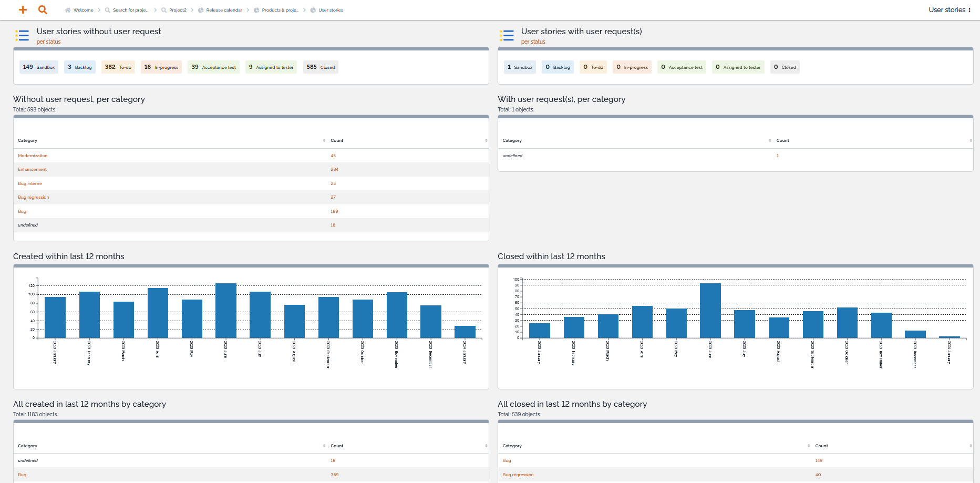Open global search magnifier icon
This screenshot has width=980, height=483.
43,10
